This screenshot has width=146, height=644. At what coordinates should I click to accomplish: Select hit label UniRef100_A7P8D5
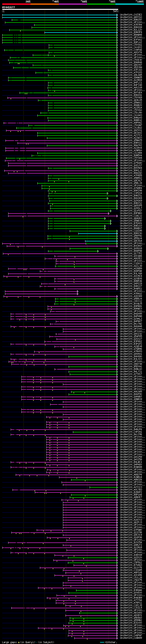coord(131,175)
